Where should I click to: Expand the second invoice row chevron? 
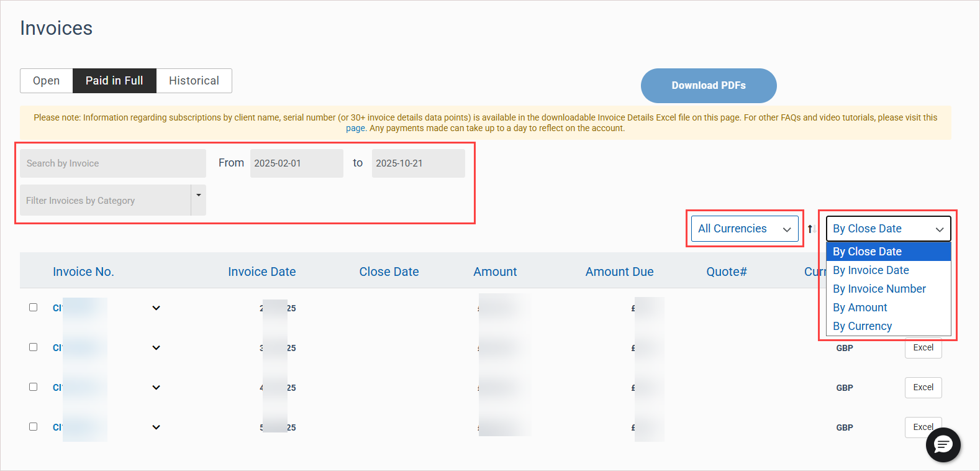click(156, 348)
